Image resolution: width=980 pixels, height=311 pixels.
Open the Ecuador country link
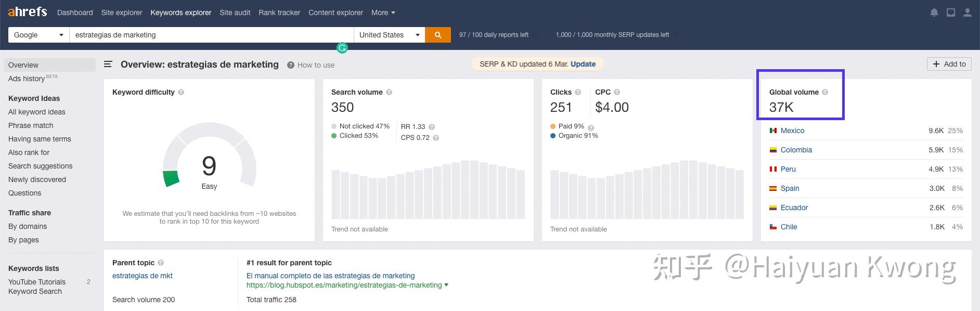coord(794,208)
